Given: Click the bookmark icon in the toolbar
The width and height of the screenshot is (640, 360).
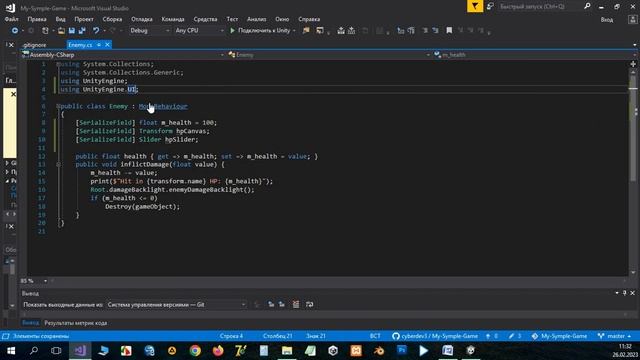Looking at the screenshot, I should pyautogui.click(x=449, y=31).
